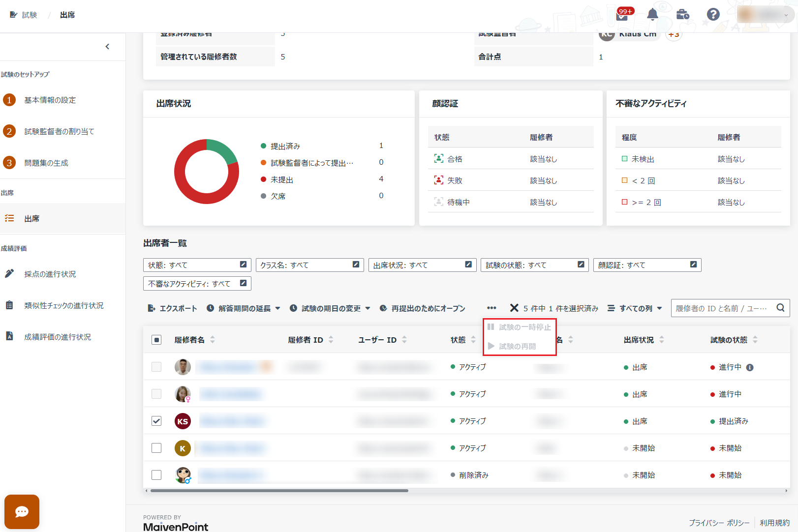Open the 出席 section in sidebar
The image size is (798, 532).
pyautogui.click(x=32, y=218)
